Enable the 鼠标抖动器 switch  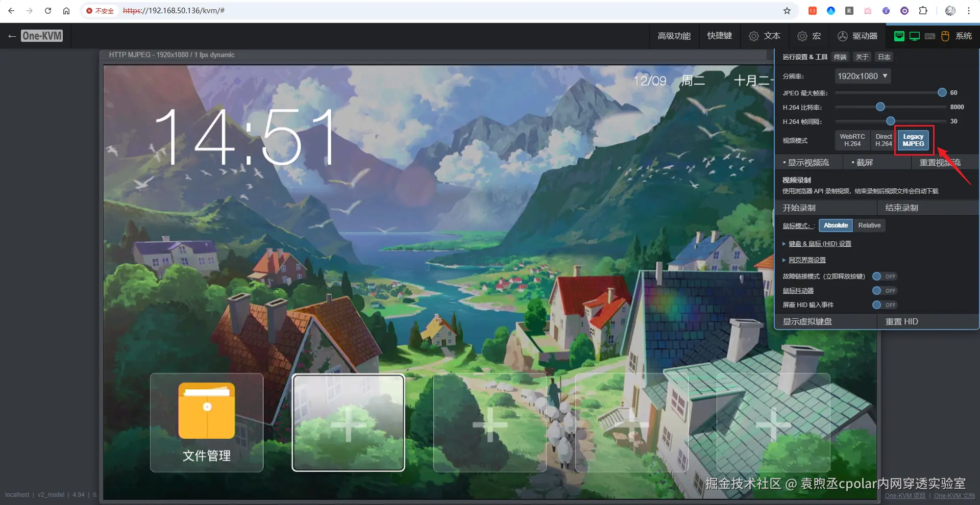885,291
